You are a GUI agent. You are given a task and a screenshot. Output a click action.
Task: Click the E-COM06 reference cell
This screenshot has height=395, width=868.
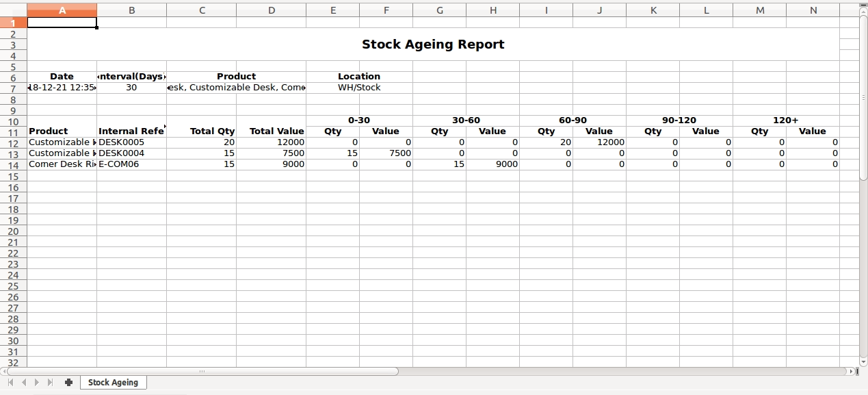pos(131,164)
